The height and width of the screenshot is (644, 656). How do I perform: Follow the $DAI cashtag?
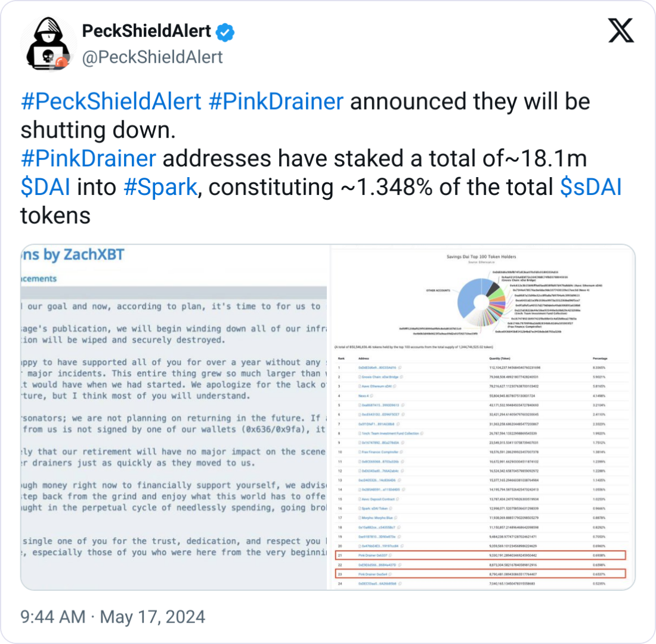(x=45, y=187)
